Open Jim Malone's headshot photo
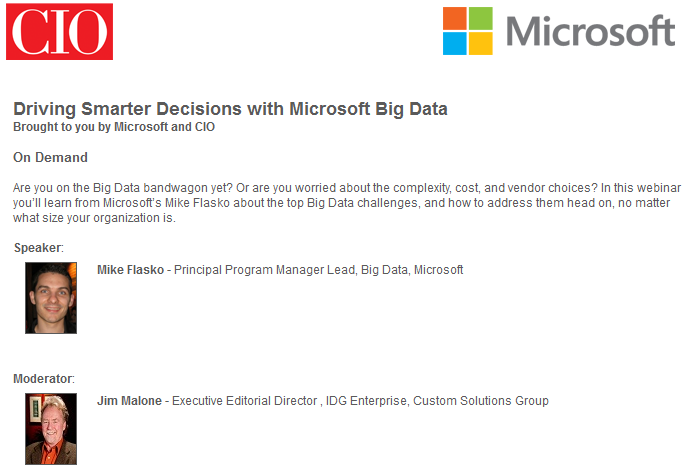The width and height of the screenshot is (690, 468). [51, 429]
